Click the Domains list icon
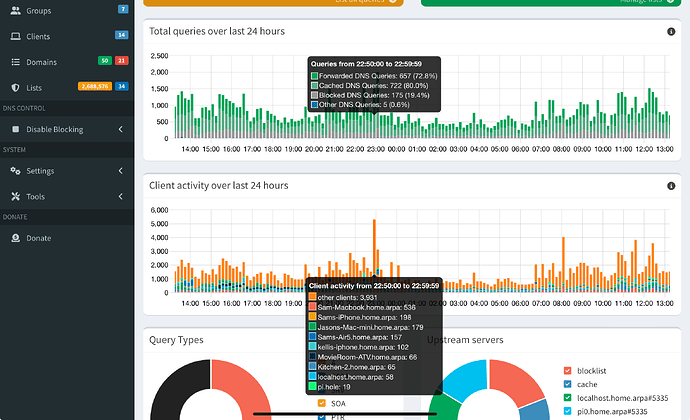 point(15,62)
